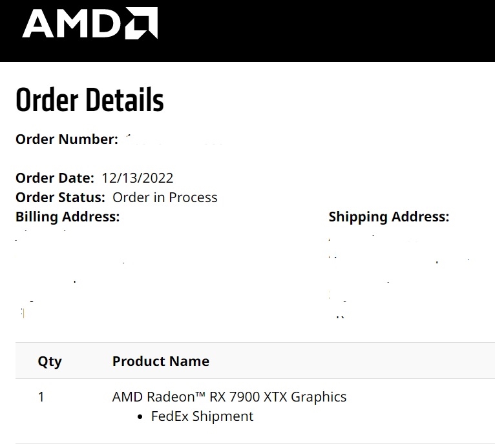Screen dimensions: 495x448
Task: Select the order date 12/13/2022
Action: pos(138,178)
